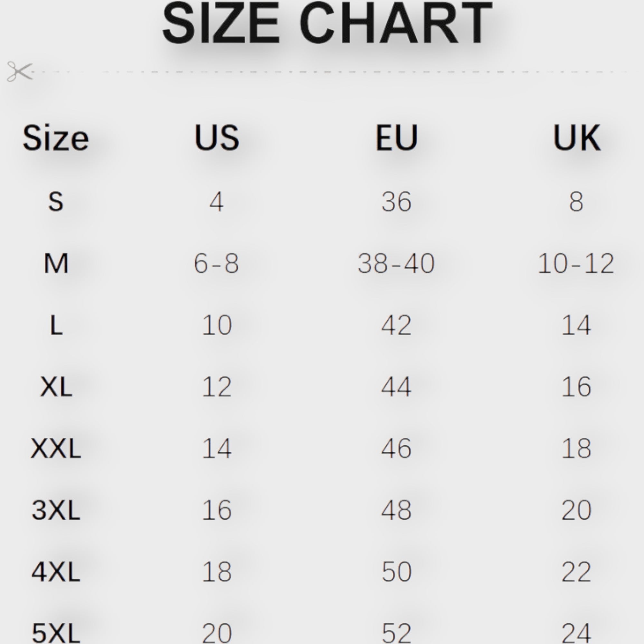Select the XL size row label

56,387
